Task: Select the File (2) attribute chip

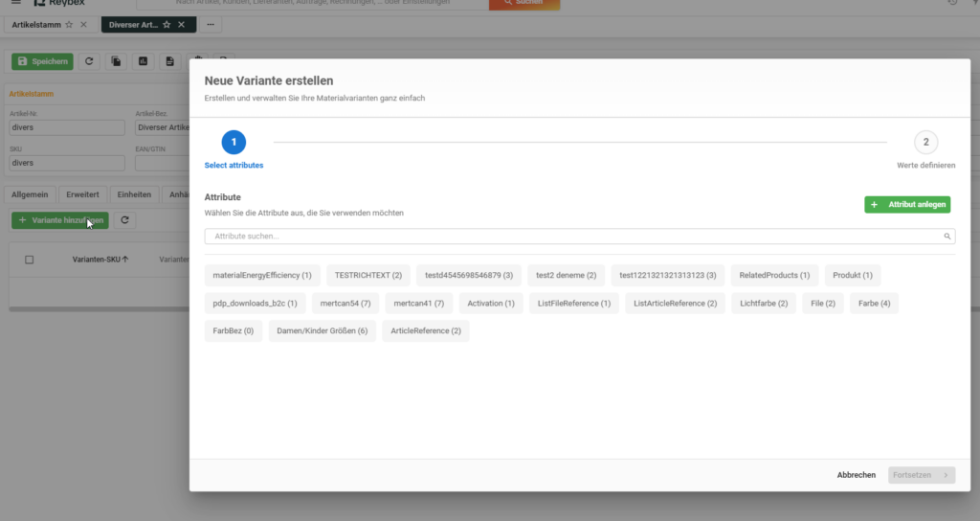Action: coord(822,304)
